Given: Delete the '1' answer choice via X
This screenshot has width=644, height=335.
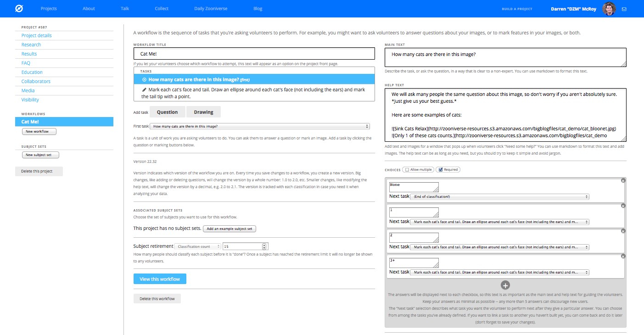Looking at the screenshot, I should pos(623,206).
